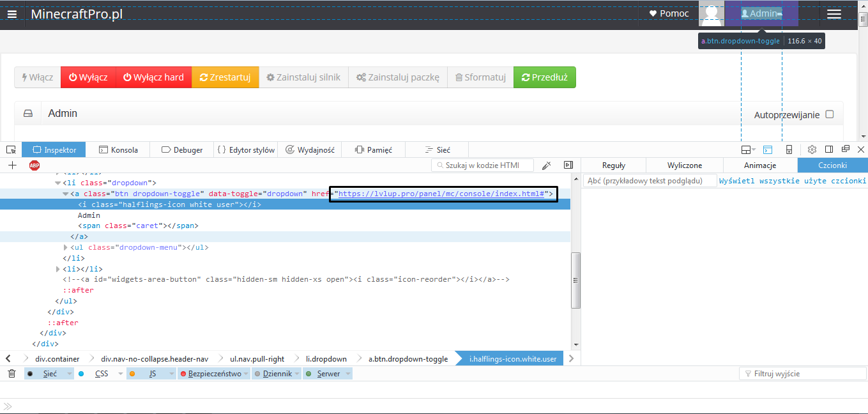Enable the Autoprzewijanie checkbox
Image resolution: width=868 pixels, height=414 pixels.
tap(830, 114)
